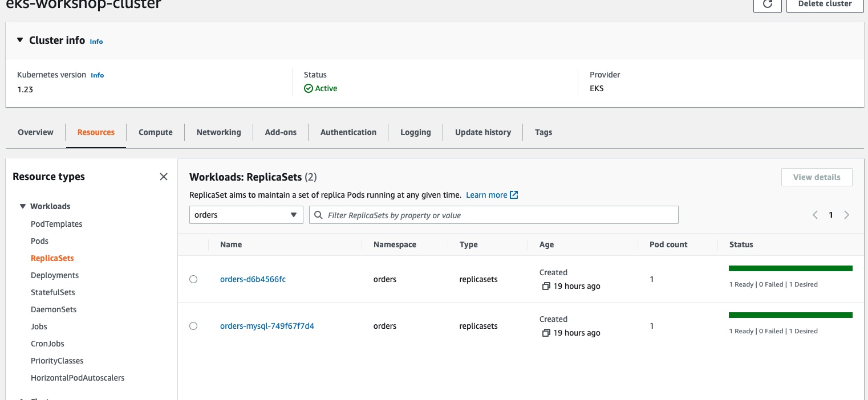This screenshot has width=868, height=400.
Task: Go to the previous page arrow
Action: click(x=815, y=215)
